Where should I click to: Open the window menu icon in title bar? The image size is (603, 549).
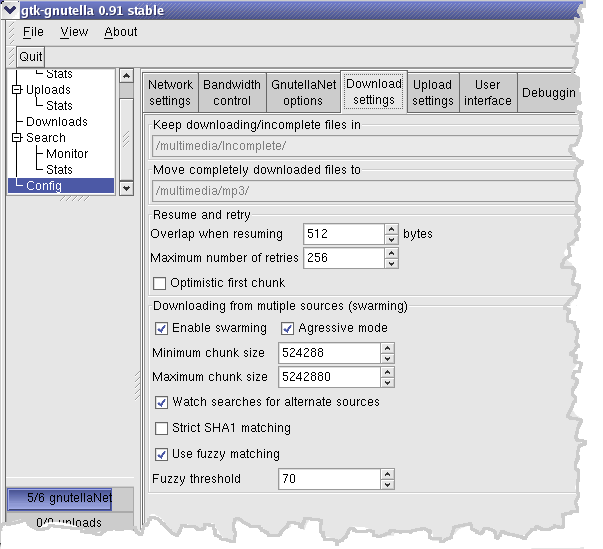pyautogui.click(x=9, y=11)
